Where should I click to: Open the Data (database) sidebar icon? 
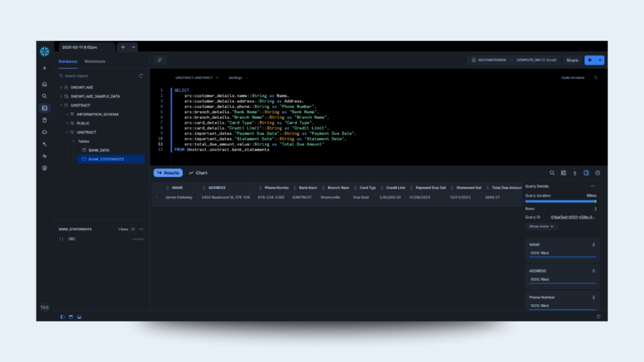(x=44, y=120)
